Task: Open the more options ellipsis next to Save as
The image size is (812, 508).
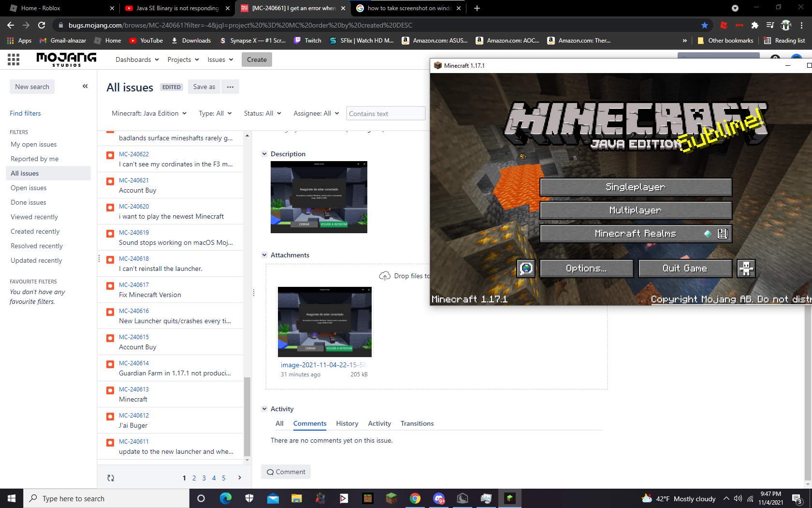Action: click(230, 87)
